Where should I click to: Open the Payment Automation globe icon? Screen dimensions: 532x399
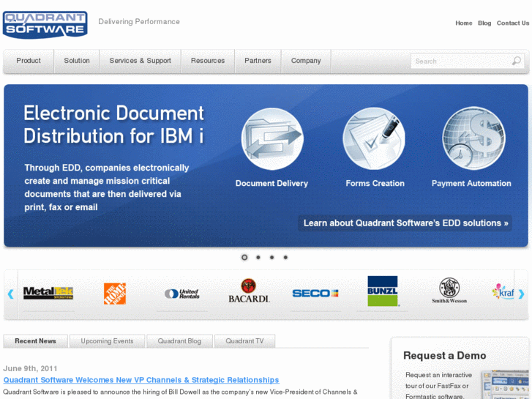[x=473, y=138]
